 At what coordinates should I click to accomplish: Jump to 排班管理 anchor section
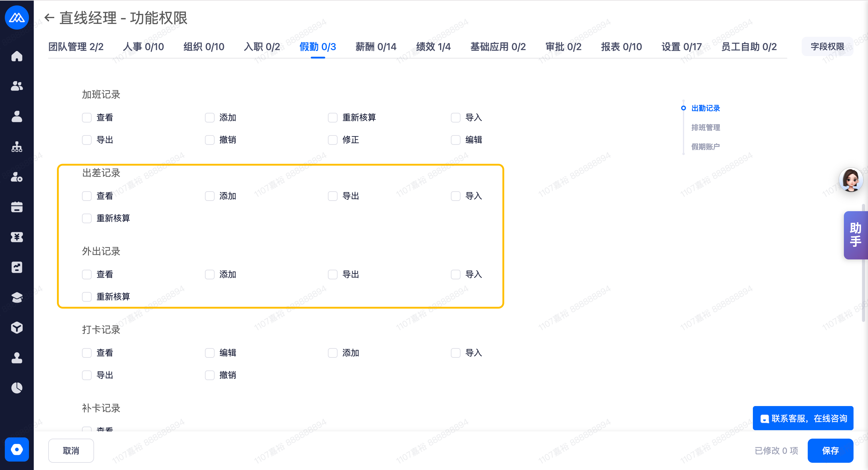(x=705, y=127)
